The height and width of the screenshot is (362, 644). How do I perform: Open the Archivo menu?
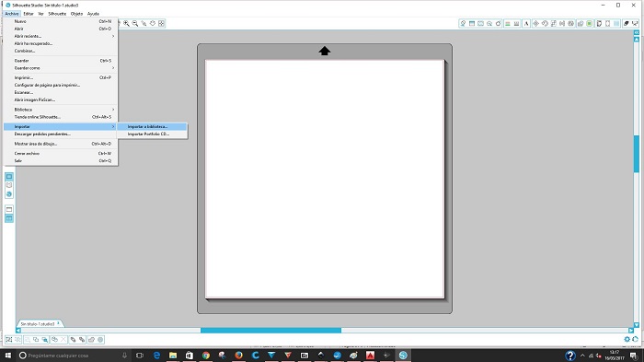pos(12,14)
